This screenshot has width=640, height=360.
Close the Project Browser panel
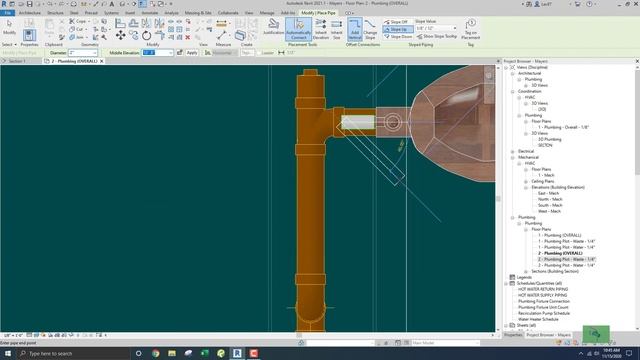(637, 61)
